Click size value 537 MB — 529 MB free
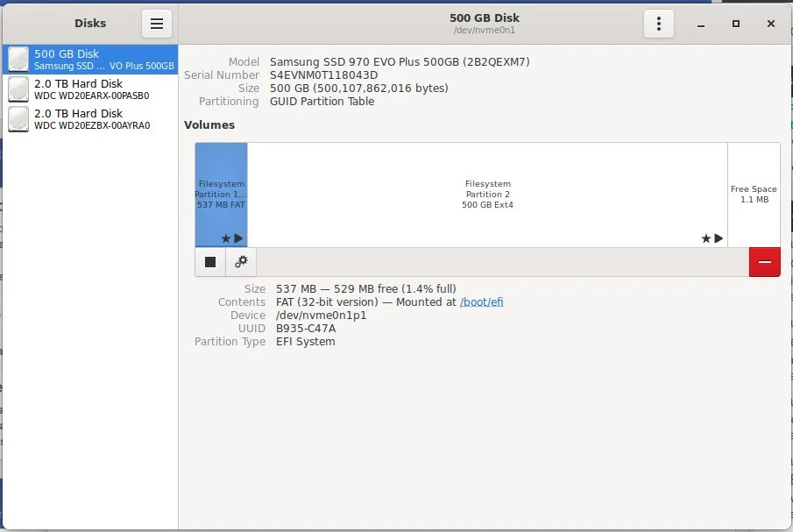This screenshot has height=532, width=793. click(x=366, y=288)
